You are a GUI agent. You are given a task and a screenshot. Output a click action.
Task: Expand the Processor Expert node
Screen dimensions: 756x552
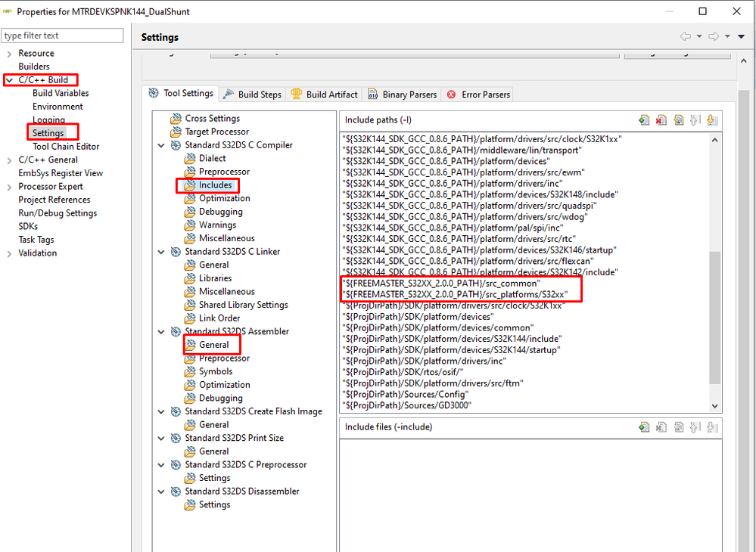9,187
